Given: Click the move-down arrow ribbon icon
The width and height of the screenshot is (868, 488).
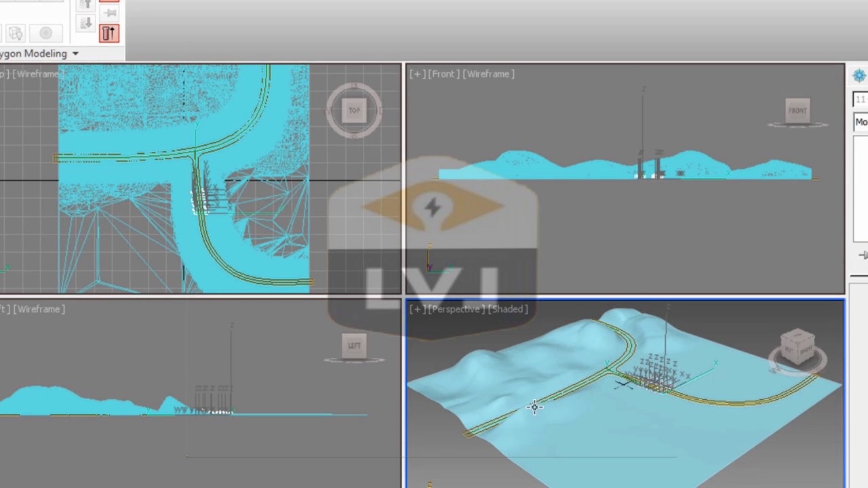Looking at the screenshot, I should [x=85, y=24].
